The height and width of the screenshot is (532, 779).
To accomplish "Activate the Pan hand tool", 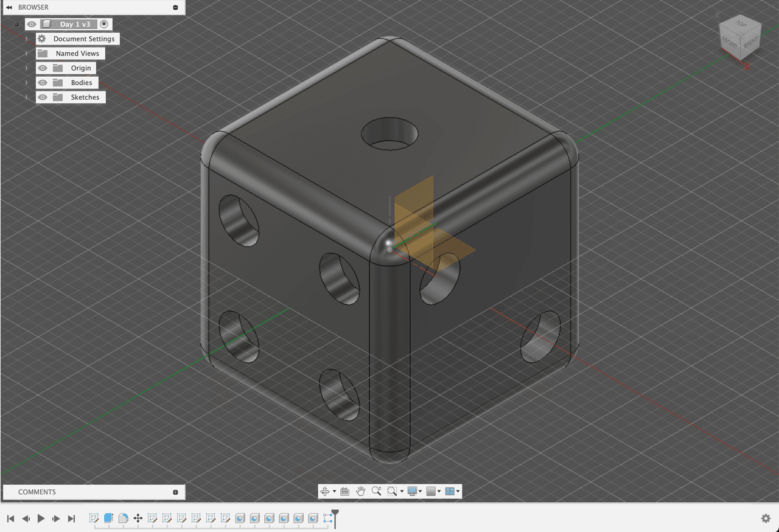I will 360,491.
